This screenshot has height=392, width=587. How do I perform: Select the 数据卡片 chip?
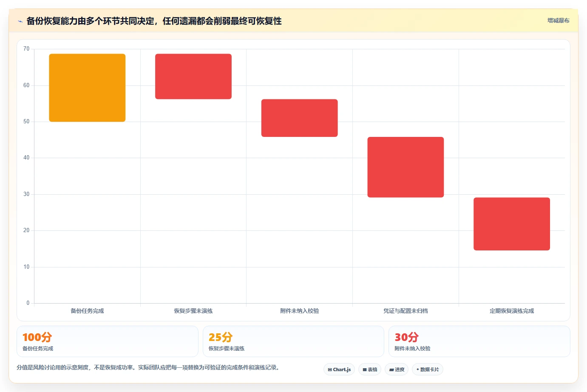pyautogui.click(x=428, y=369)
